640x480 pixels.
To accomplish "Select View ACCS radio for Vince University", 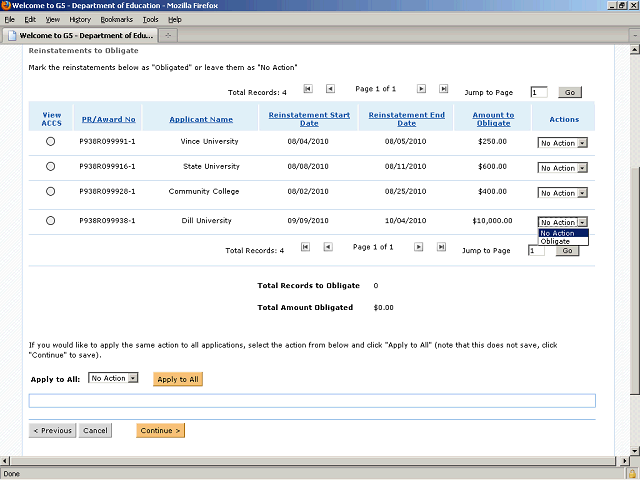I will [51, 142].
